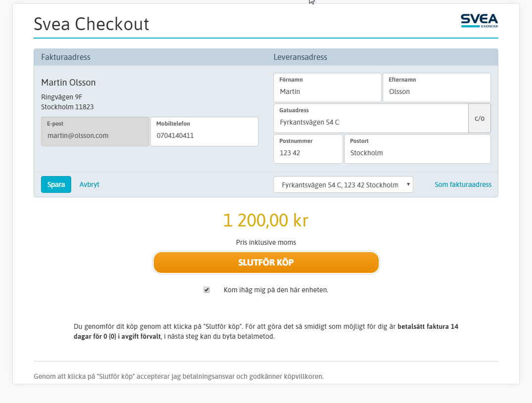The height and width of the screenshot is (403, 532).
Task: Click Spara to save the invoice address
Action: point(56,184)
